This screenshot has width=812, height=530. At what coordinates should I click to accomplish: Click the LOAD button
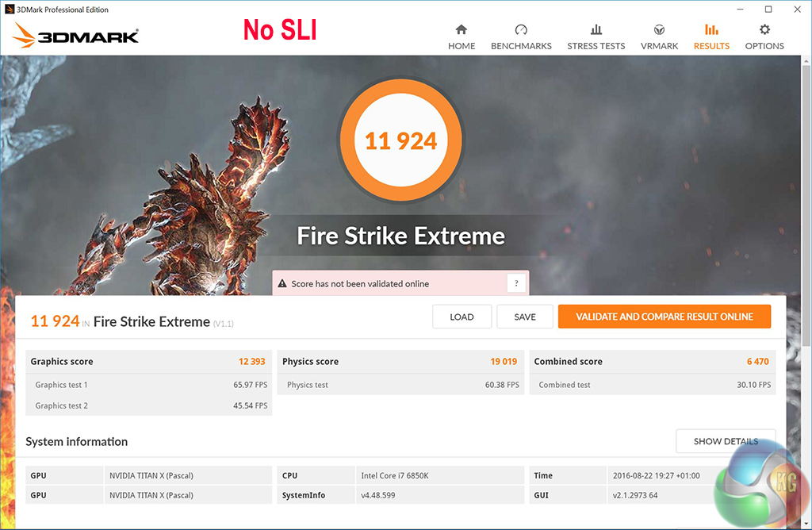click(462, 317)
